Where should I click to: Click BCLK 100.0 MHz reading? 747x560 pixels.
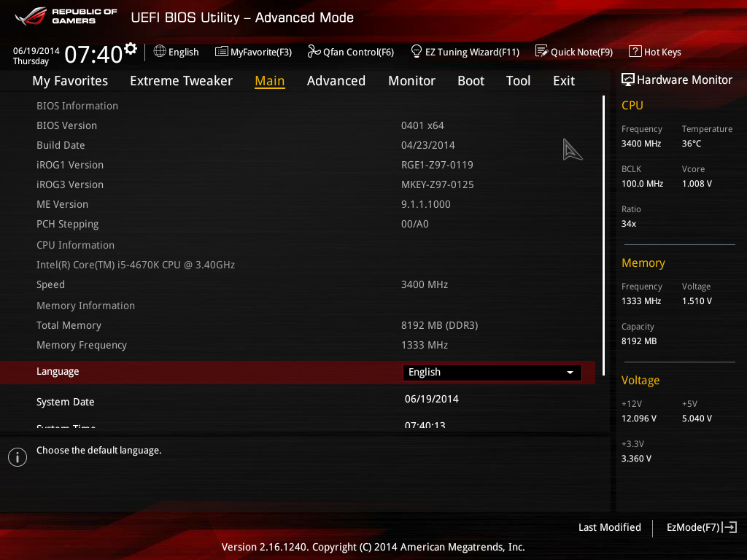click(642, 183)
